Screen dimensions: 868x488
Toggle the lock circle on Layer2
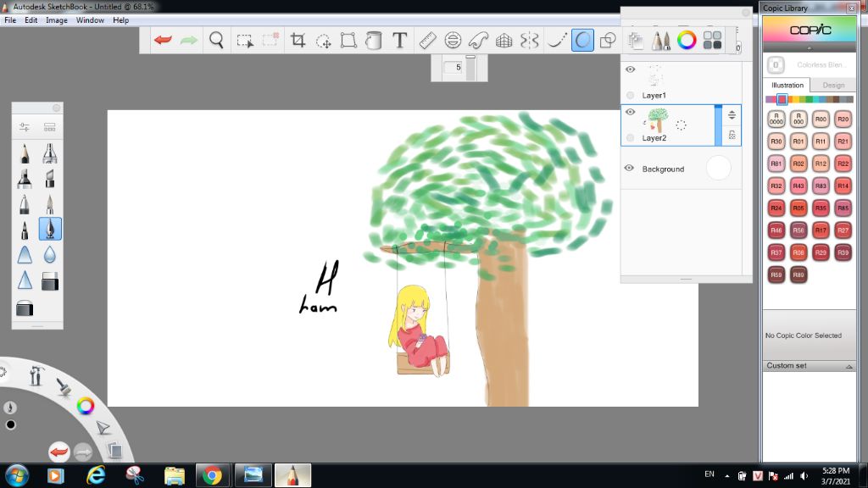(630, 138)
